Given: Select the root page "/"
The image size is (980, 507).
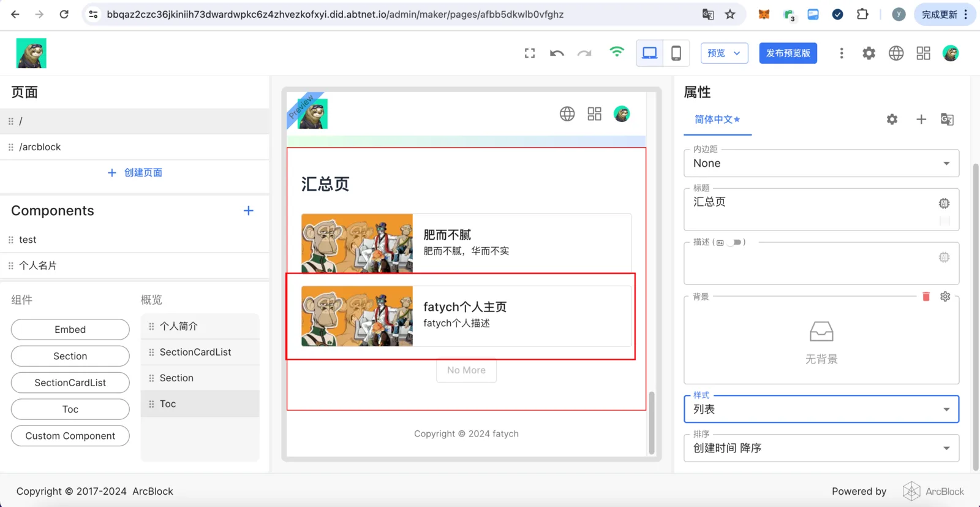Looking at the screenshot, I should pos(135,121).
